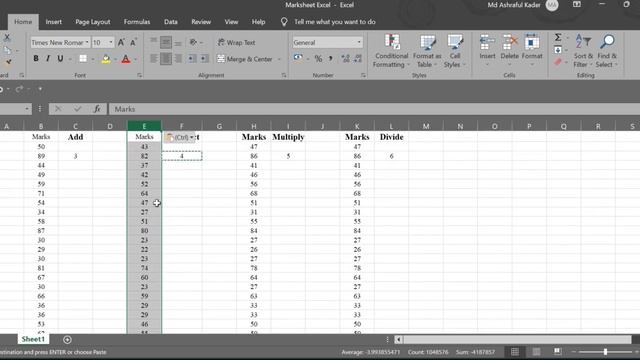The height and width of the screenshot is (360, 640).
Task: Open Paste Options (Ctrl) dropdown
Action: 180,137
